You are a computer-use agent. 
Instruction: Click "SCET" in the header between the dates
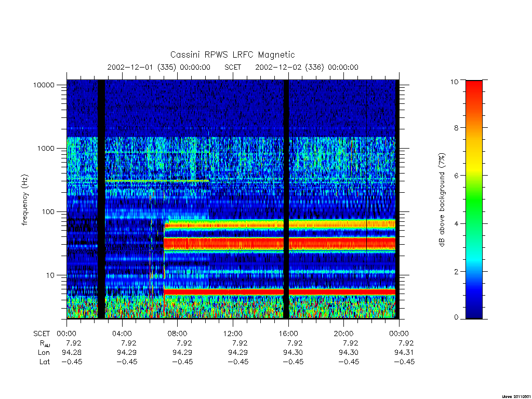pos(233,67)
